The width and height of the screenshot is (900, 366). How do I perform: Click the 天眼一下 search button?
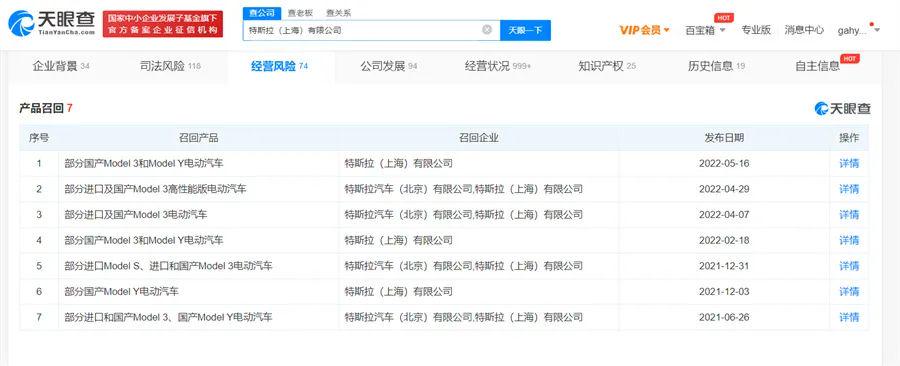(x=525, y=30)
